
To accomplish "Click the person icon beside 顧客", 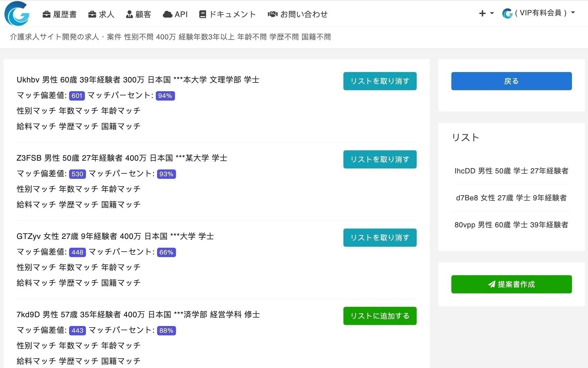I will [129, 14].
